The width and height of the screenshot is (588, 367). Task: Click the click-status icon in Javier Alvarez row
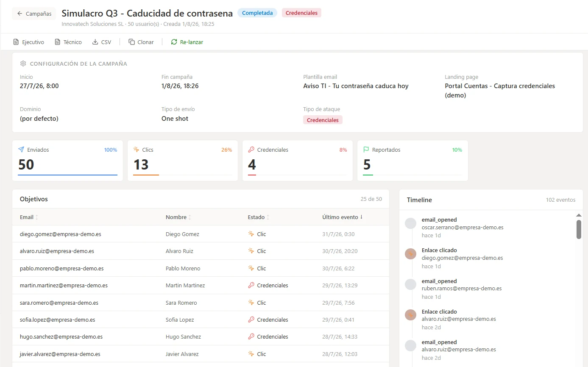tap(251, 354)
